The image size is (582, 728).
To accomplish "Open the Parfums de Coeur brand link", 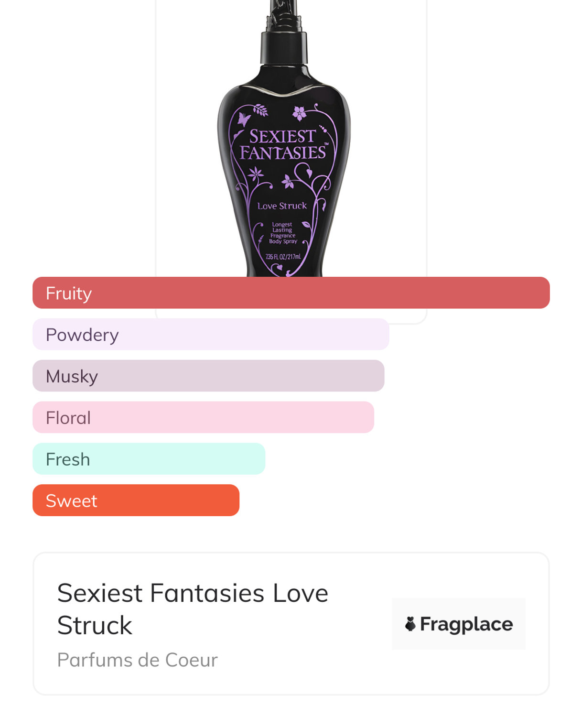I will click(137, 660).
